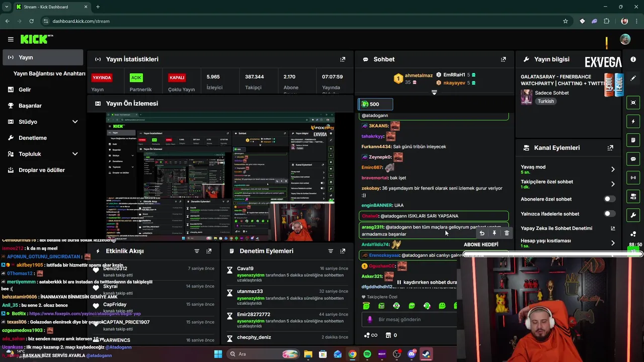Open File Explorer from the taskbar
The width and height of the screenshot is (644, 362).
(x=308, y=354)
